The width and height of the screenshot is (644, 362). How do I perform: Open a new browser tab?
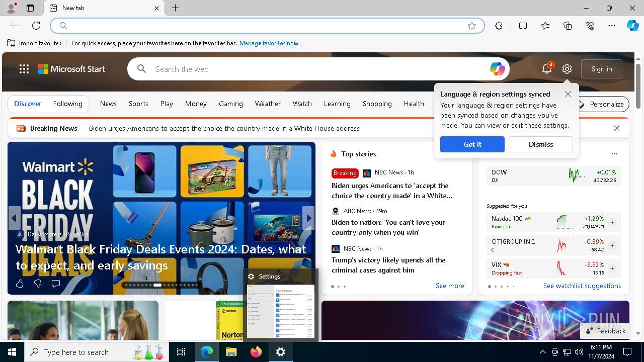point(175,8)
